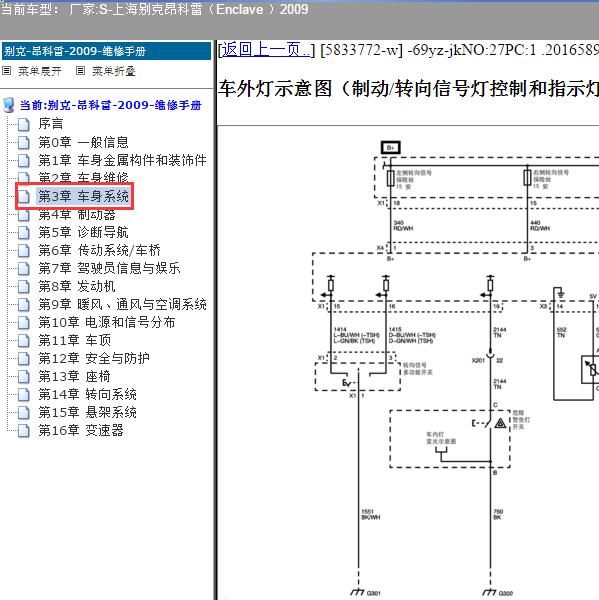The width and height of the screenshot is (599, 600).
Task: Click the page icon beside 第10章 电源和信号分布
Action: [x=24, y=323]
